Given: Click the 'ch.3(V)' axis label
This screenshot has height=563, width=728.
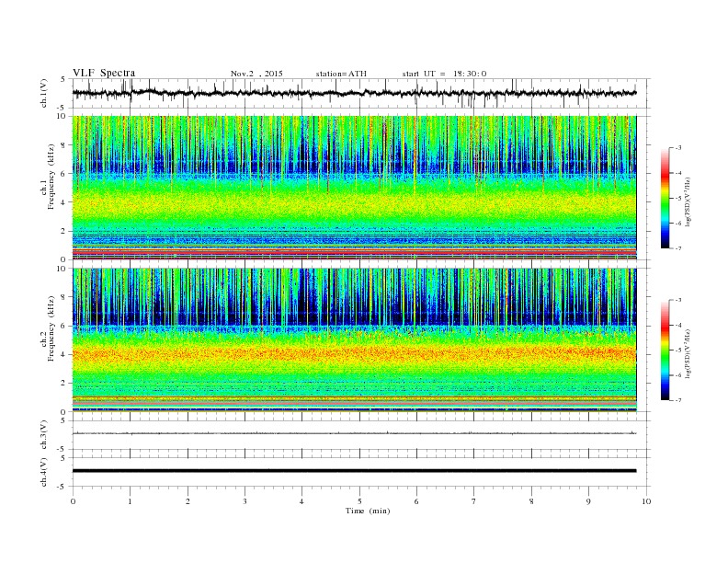Looking at the screenshot, I should tap(44, 435).
